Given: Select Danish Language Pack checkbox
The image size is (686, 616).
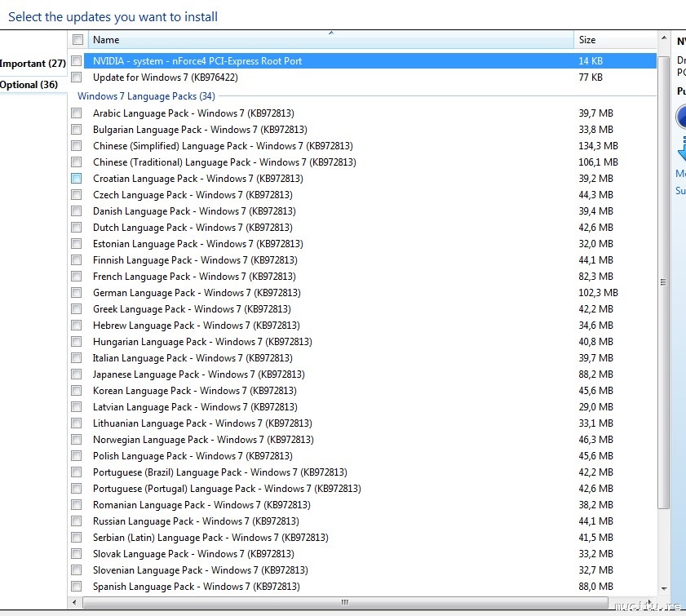Looking at the screenshot, I should click(x=77, y=211).
